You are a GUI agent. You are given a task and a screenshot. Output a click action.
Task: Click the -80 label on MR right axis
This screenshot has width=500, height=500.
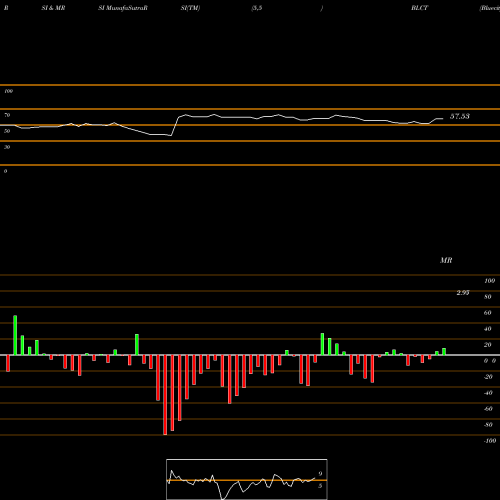[x=488, y=425]
